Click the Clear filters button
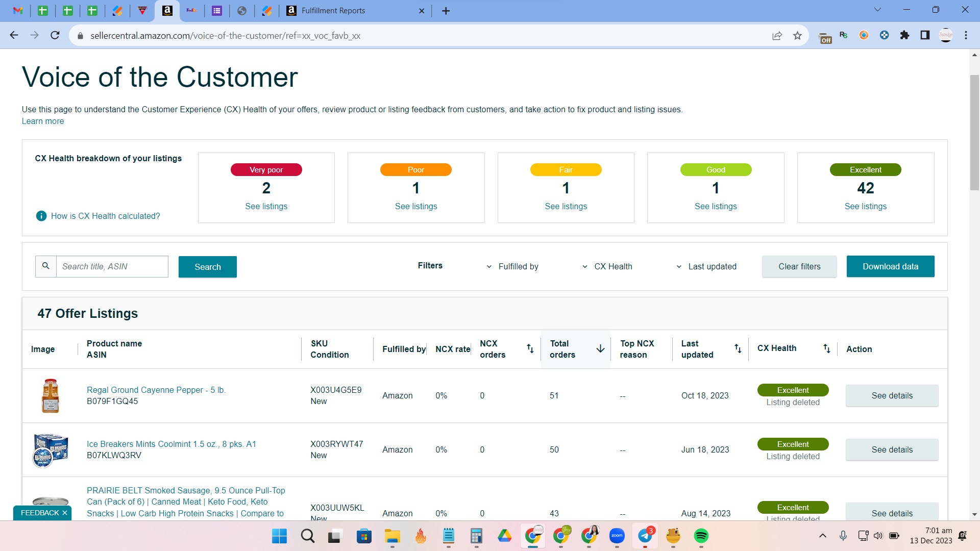 799,266
